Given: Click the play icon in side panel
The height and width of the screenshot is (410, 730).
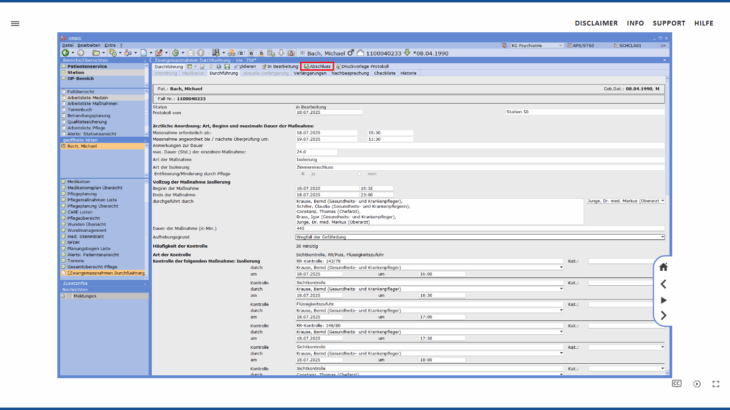Looking at the screenshot, I should [663, 300].
